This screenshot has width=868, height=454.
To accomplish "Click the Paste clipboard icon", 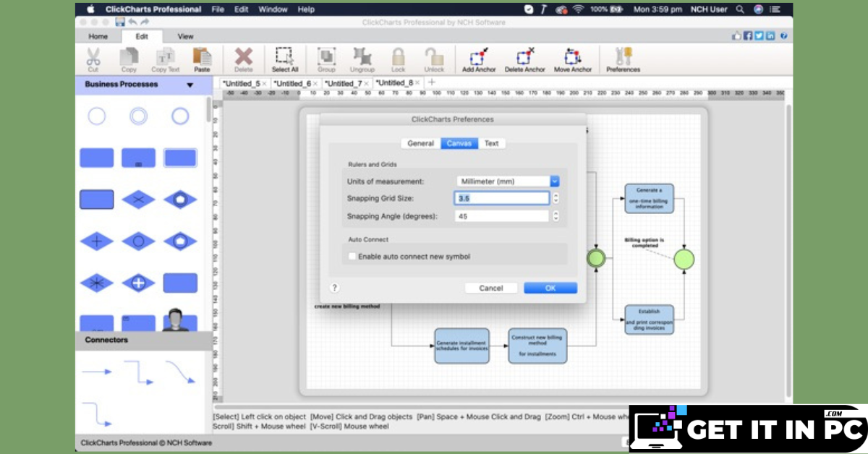I will pos(202,57).
